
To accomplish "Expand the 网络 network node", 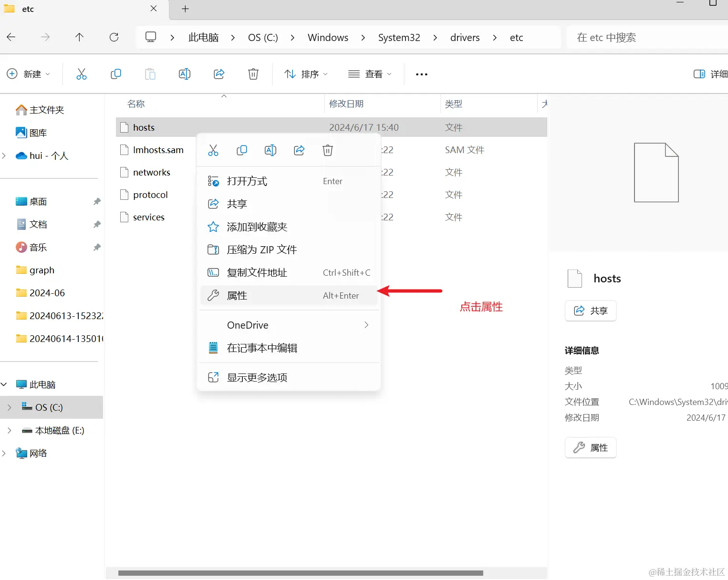I will (x=4, y=453).
